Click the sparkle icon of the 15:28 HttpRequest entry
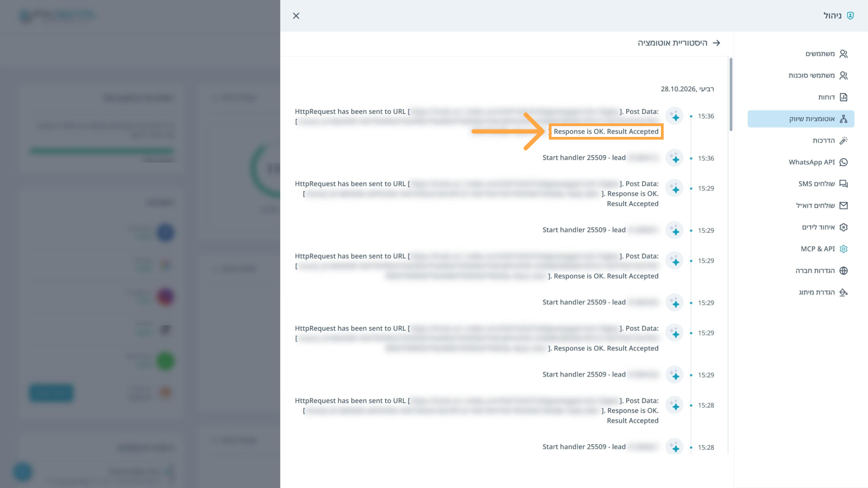Viewport: 868px width, 488px height. pyautogui.click(x=675, y=405)
